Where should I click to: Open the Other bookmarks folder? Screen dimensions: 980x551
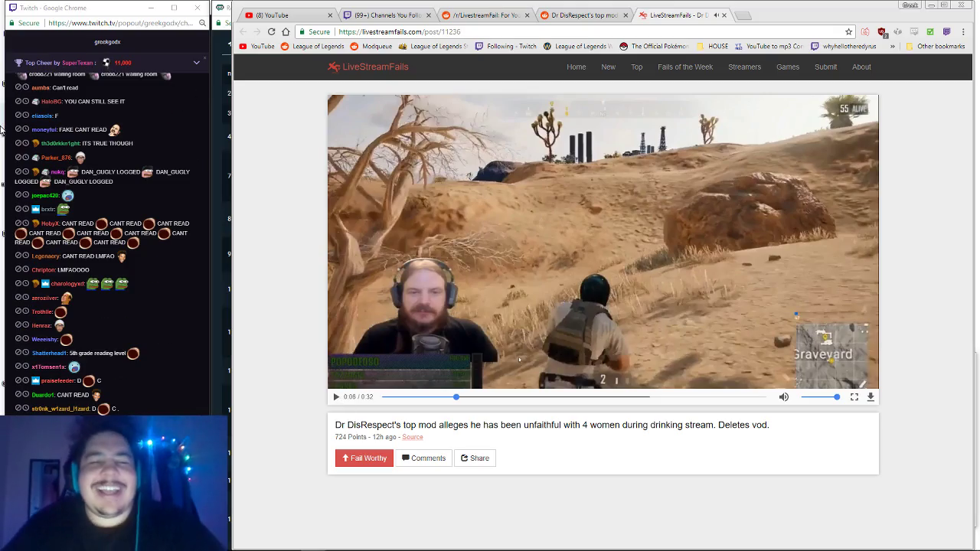click(x=936, y=46)
